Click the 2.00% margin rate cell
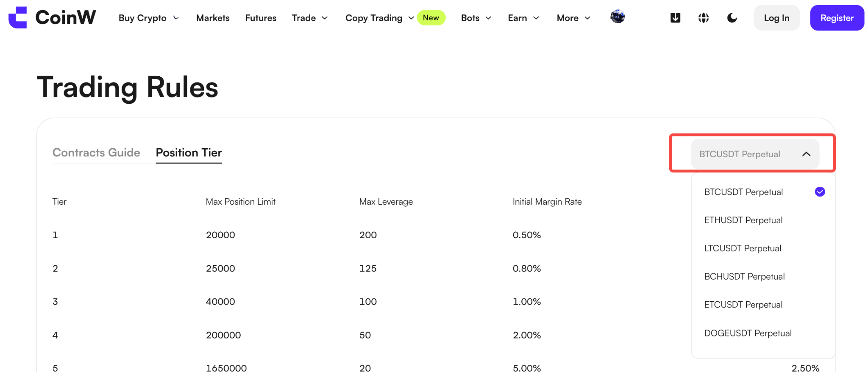 tap(527, 335)
